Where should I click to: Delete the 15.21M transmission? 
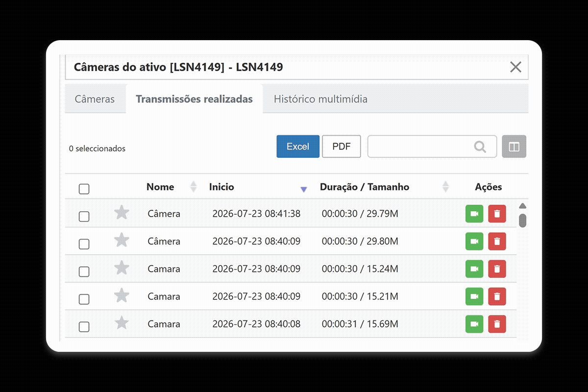497,296
